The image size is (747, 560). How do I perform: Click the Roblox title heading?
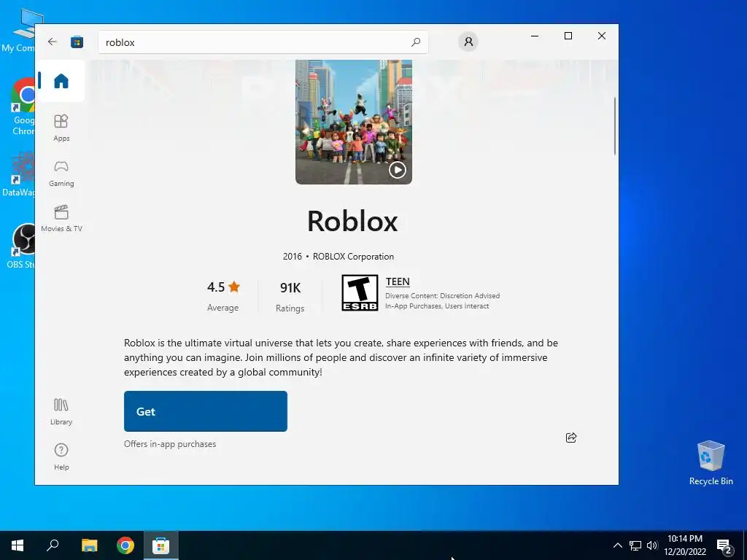coord(352,221)
